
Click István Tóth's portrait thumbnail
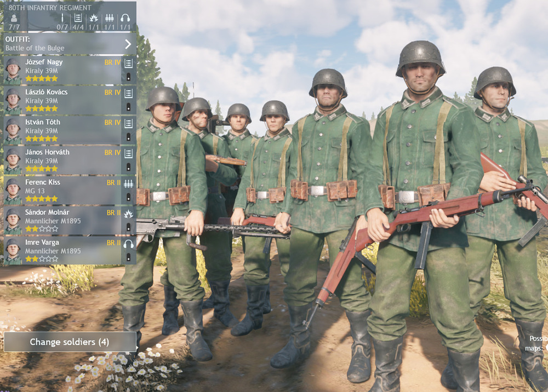pyautogui.click(x=13, y=131)
